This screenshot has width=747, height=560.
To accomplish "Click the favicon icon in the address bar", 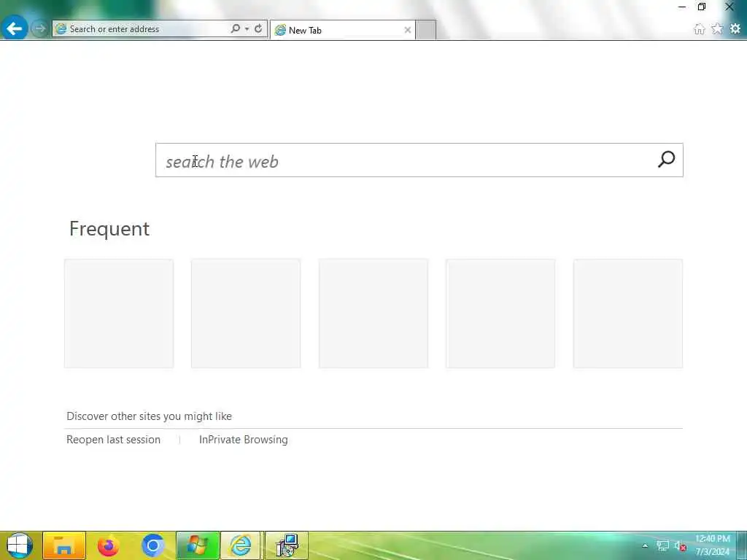I will coord(61,29).
